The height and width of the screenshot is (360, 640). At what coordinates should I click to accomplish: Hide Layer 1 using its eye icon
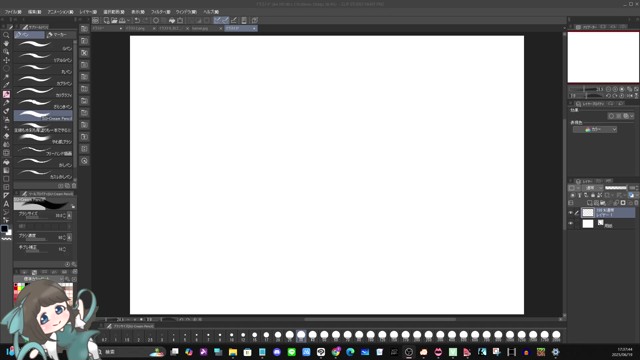click(571, 212)
